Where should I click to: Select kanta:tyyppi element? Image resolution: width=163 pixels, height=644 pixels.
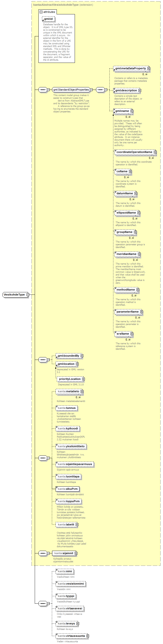coord(66,596)
